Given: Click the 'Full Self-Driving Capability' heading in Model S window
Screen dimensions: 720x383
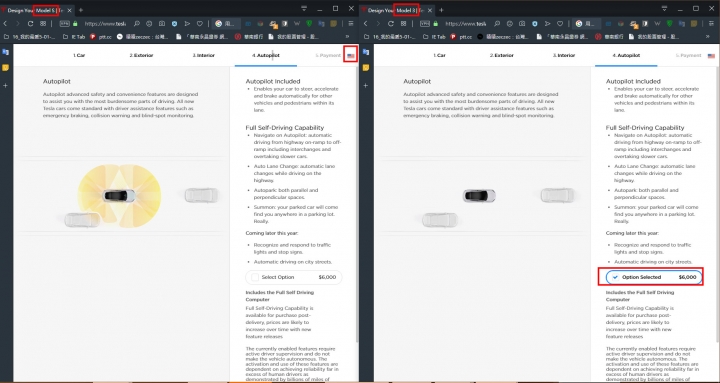Looking at the screenshot, I should pyautogui.click(x=285, y=128).
